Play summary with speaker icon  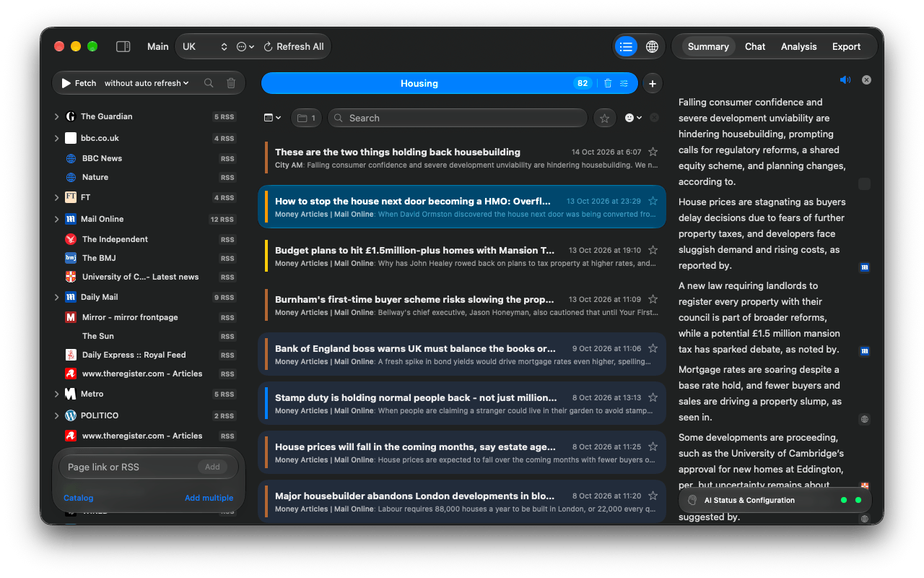coord(845,79)
